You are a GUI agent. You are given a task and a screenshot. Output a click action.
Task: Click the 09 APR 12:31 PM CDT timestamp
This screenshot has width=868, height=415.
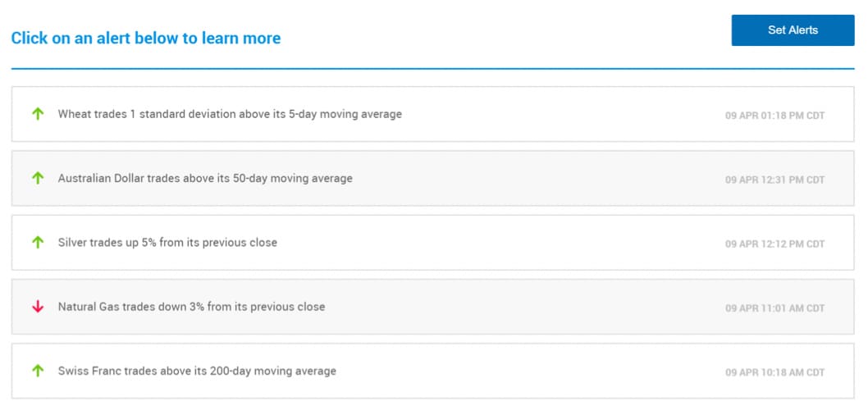[774, 180]
